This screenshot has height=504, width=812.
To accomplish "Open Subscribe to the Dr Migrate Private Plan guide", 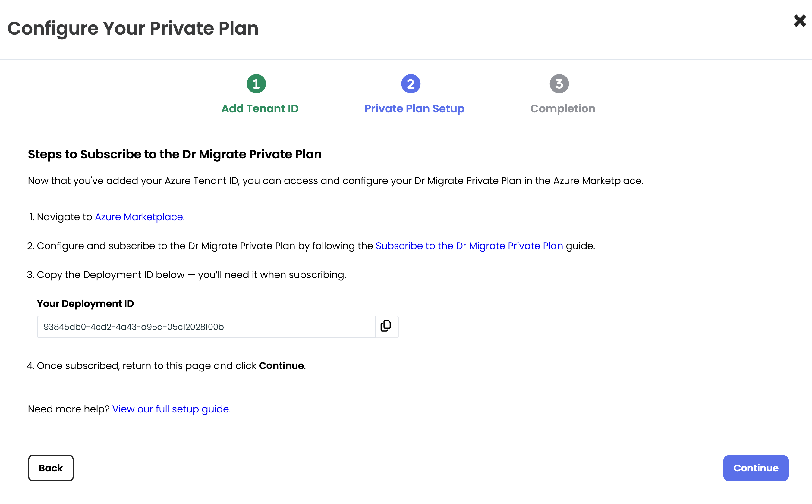I will (x=469, y=246).
